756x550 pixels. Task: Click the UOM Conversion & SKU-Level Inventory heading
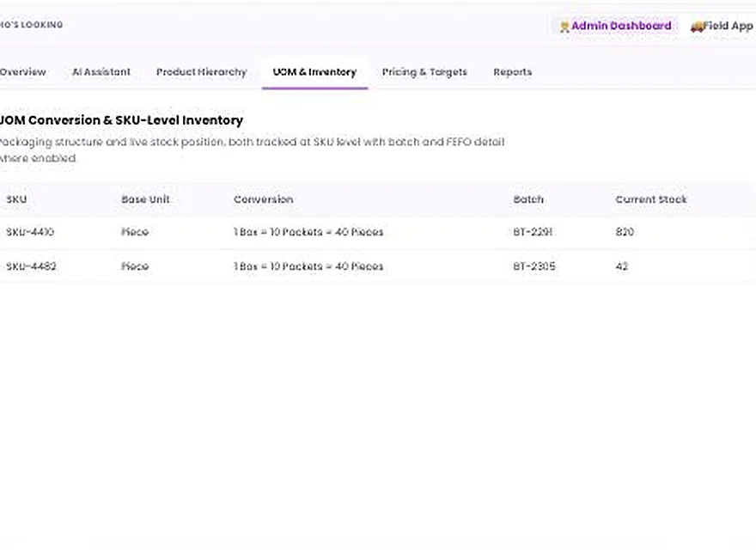121,120
